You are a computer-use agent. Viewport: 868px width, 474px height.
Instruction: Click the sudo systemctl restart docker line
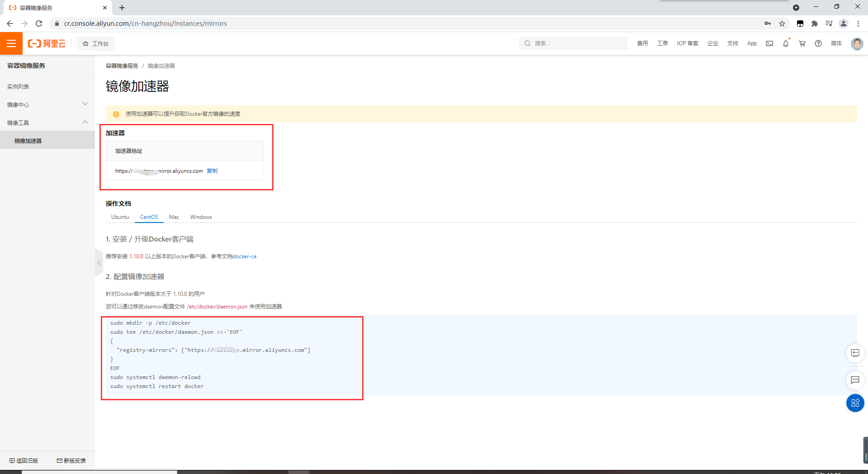157,386
